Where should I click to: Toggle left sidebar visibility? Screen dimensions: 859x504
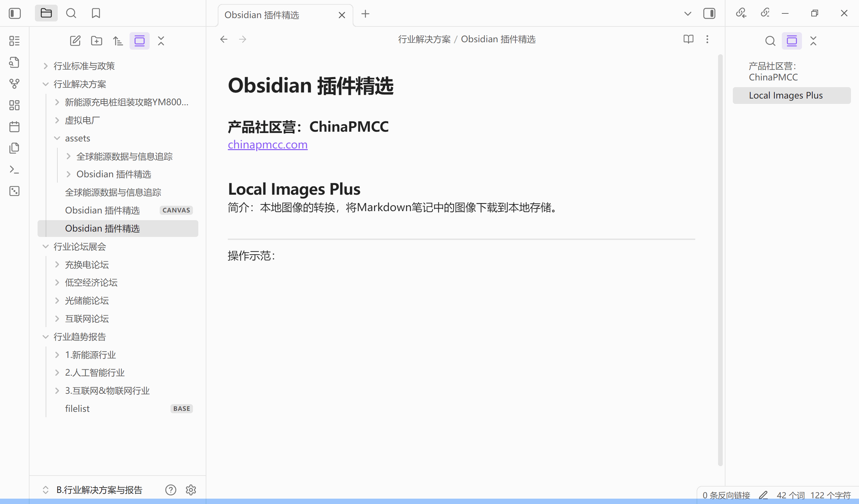14,13
